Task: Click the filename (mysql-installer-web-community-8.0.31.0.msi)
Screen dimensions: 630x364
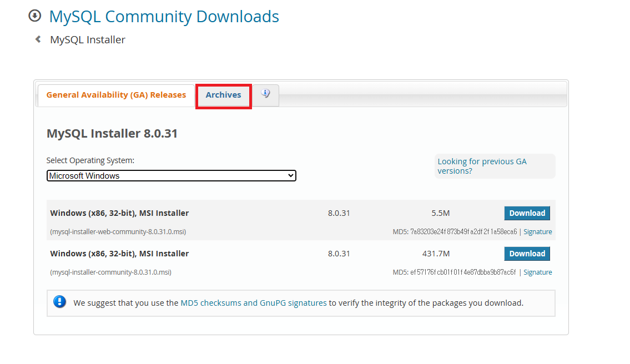Action: pos(118,232)
